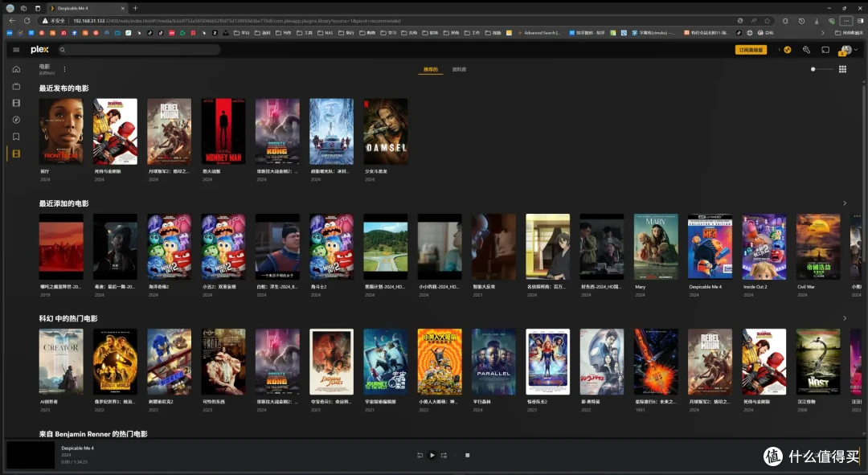Go back in the browser
868x475 pixels.
(12, 20)
